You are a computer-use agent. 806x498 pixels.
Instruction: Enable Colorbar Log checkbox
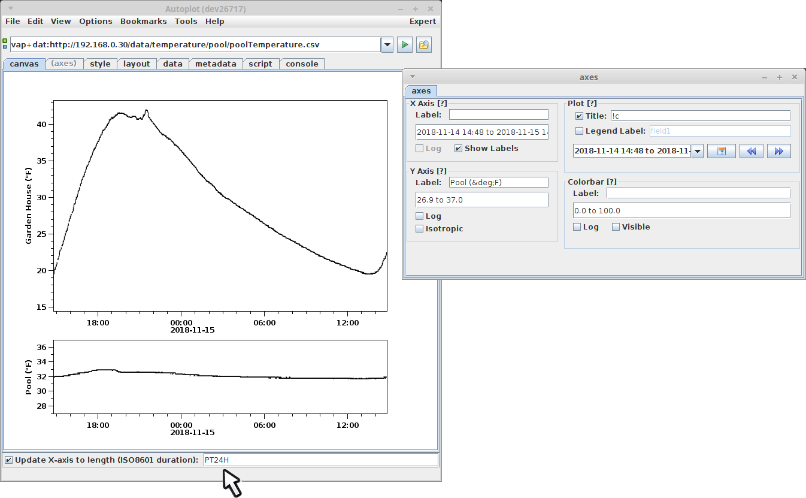click(x=577, y=227)
